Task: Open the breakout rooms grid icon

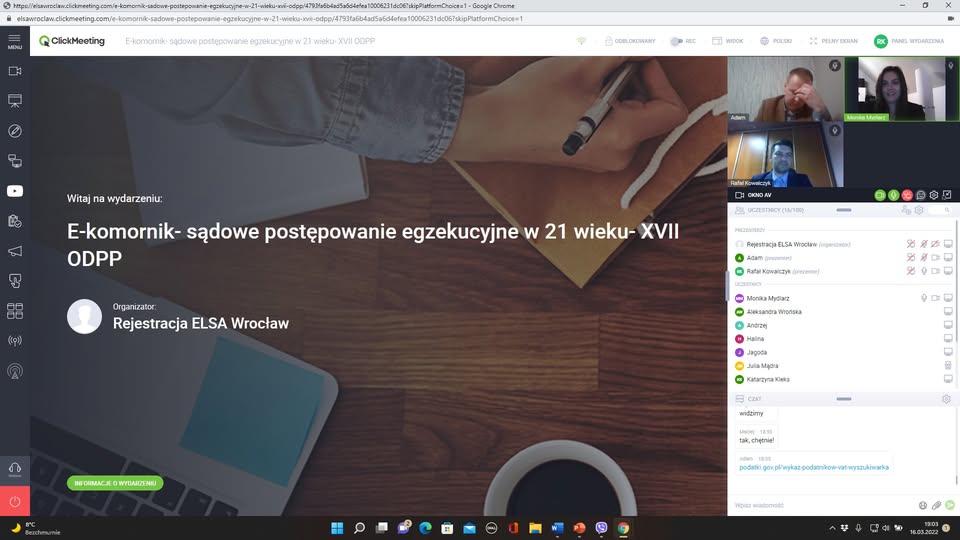Action: click(15, 311)
